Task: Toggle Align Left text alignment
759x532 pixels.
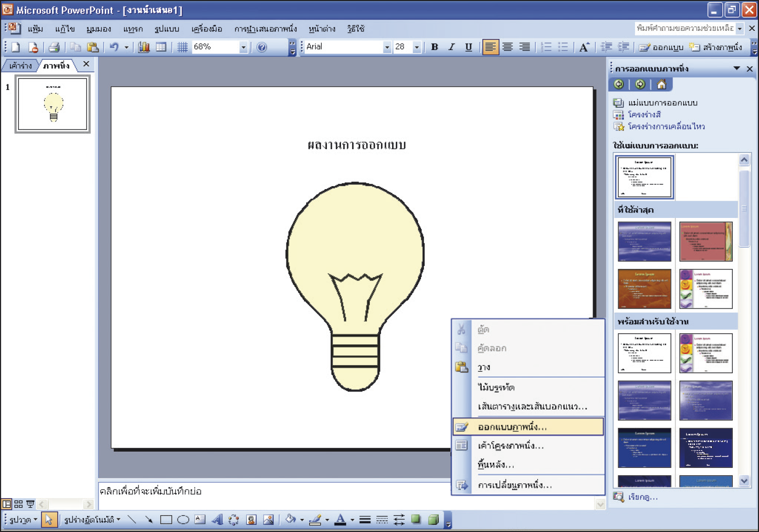Action: coord(490,47)
